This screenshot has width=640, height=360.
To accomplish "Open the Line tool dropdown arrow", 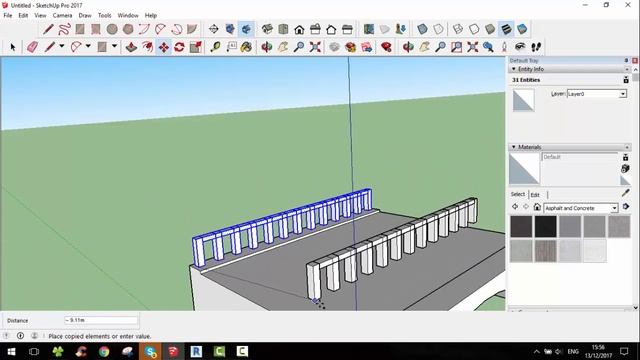I will coord(62,47).
